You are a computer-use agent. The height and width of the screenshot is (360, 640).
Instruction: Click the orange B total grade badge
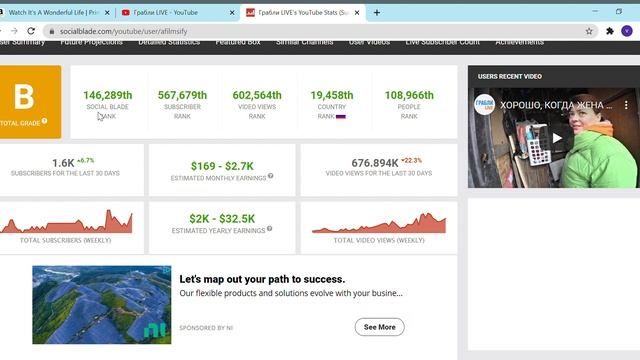[30, 102]
